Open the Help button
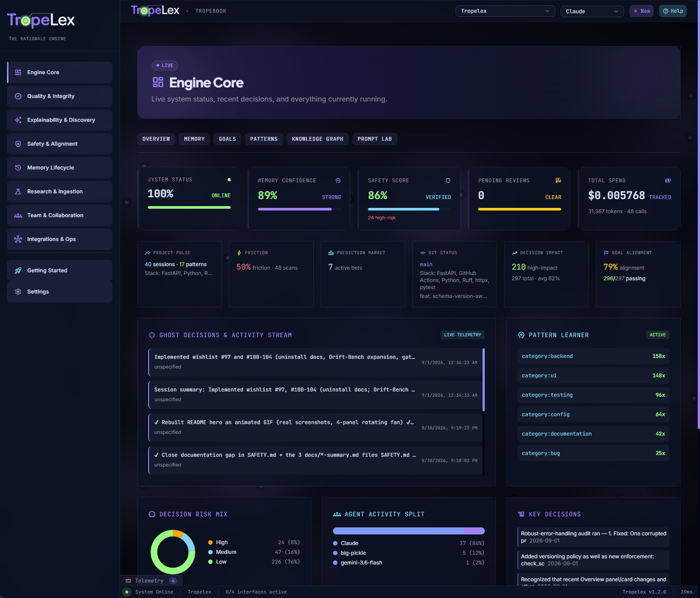Image resolution: width=700 pixels, height=598 pixels. point(673,11)
